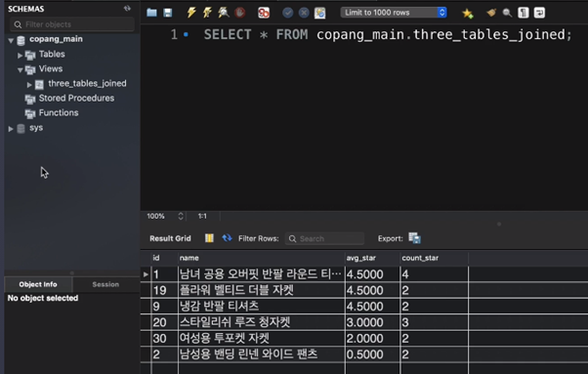Screen dimensions: 588x374
Task: Execute the statement under the cursor with the second lightning icon
Action: (x=207, y=13)
